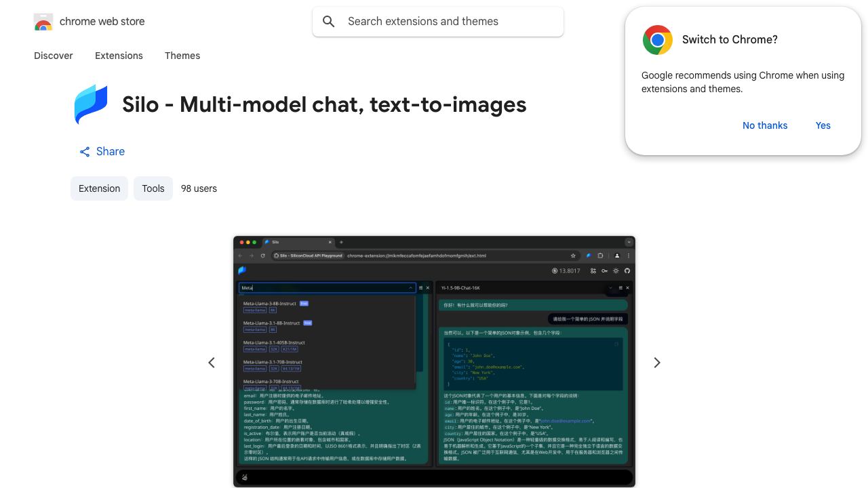Image resolution: width=868 pixels, height=488 pixels.
Task: Show the next screenshot with right arrow
Action: (x=656, y=363)
